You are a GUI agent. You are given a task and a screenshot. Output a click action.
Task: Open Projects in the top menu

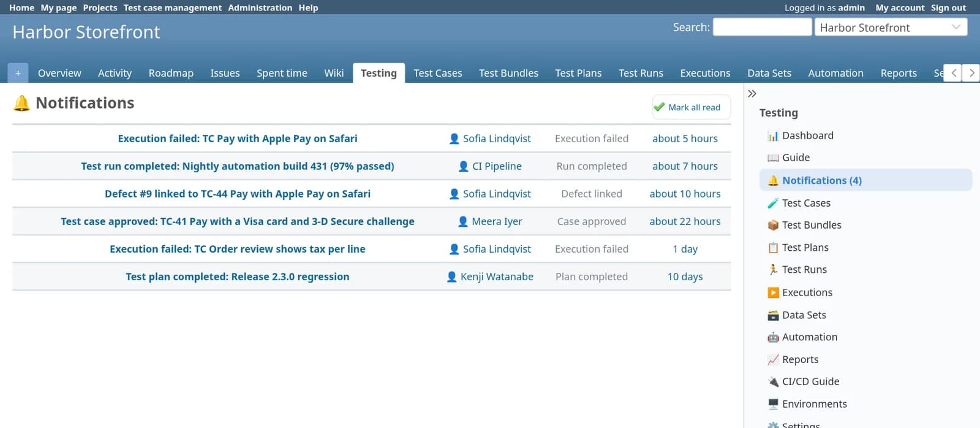(x=100, y=7)
